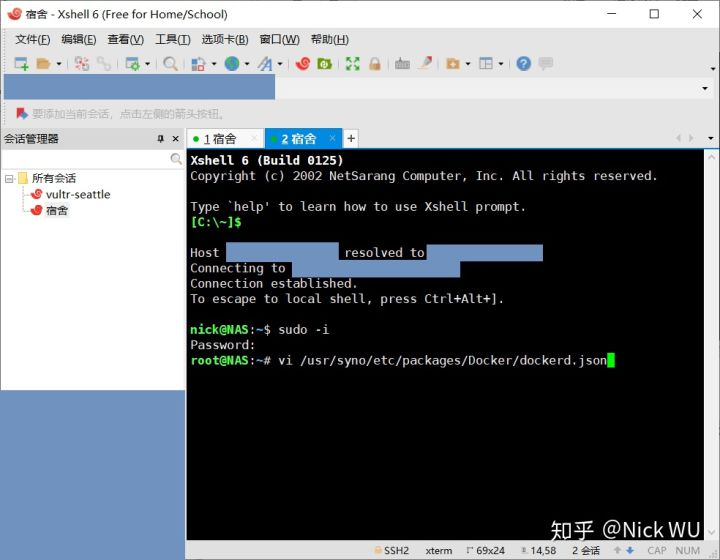Viewport: 720px width, 560px height.
Task: Click the session Properties gear icon
Action: coord(132,63)
